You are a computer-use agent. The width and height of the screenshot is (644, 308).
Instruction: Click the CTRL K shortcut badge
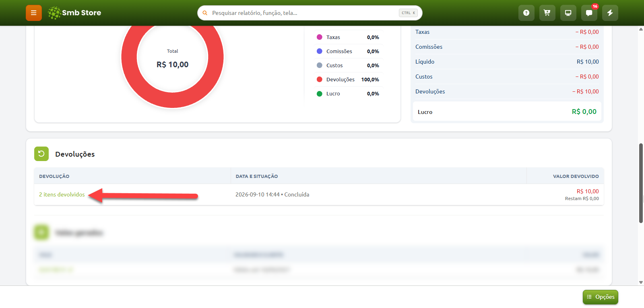tap(408, 13)
